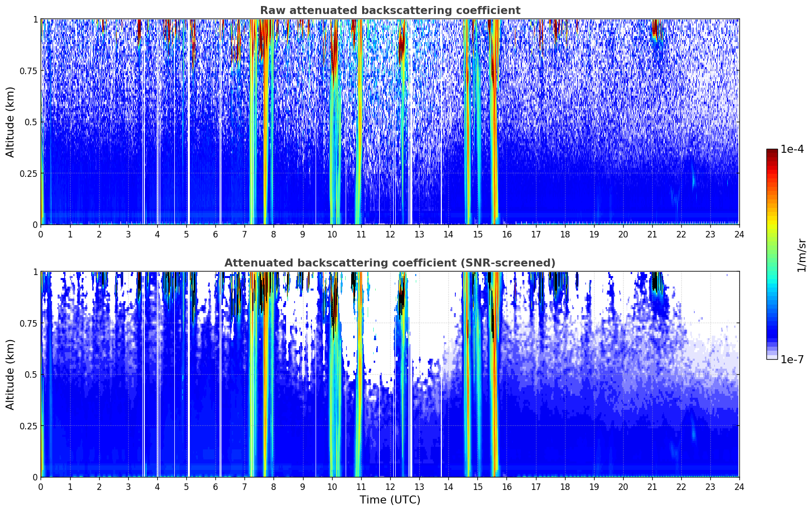
Task: Click altitude tick "0.25" on the SNR-screened plot
Action: pos(28,426)
